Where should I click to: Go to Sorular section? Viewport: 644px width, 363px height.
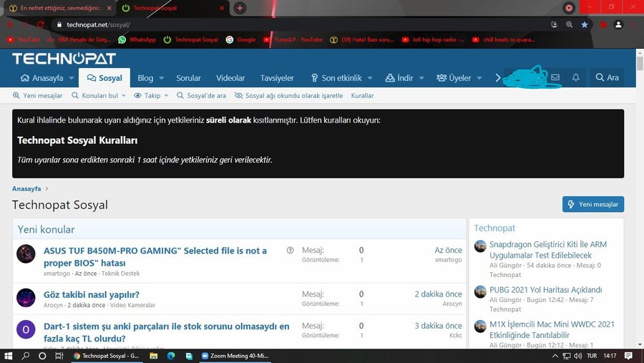click(x=188, y=78)
